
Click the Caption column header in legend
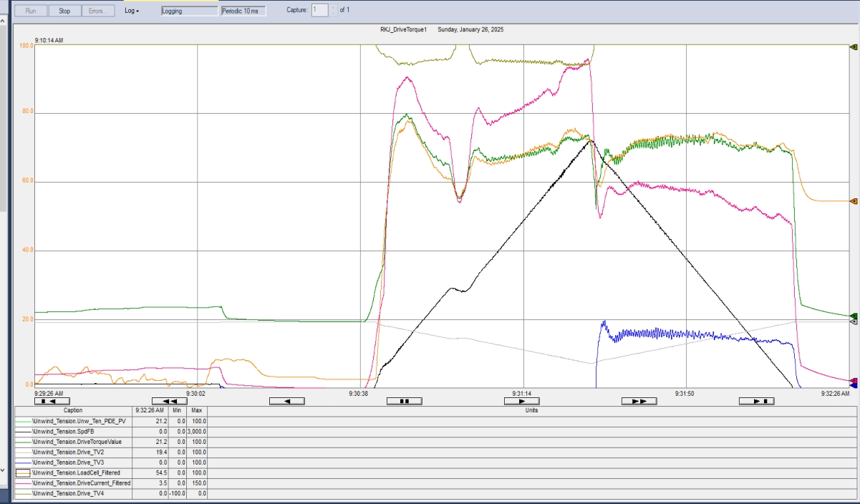(x=72, y=410)
